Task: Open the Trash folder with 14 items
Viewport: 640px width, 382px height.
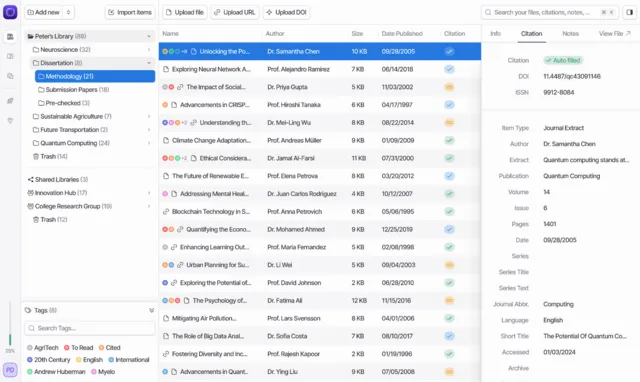Action: (50, 156)
